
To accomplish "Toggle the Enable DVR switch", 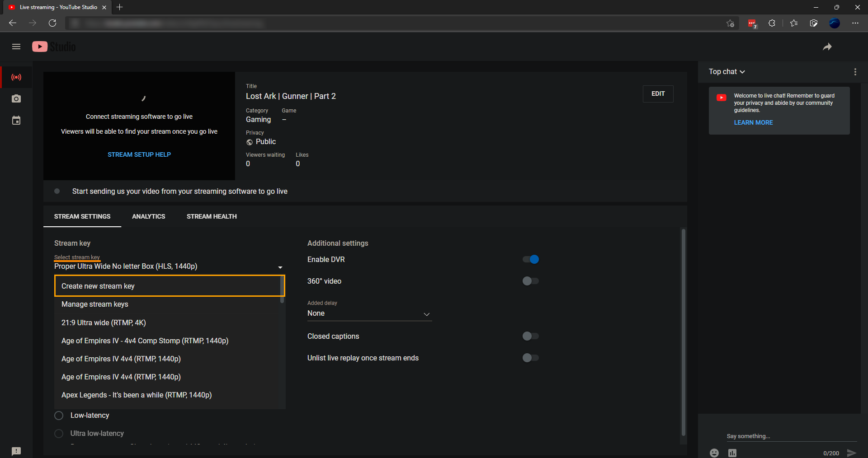I will pos(531,259).
